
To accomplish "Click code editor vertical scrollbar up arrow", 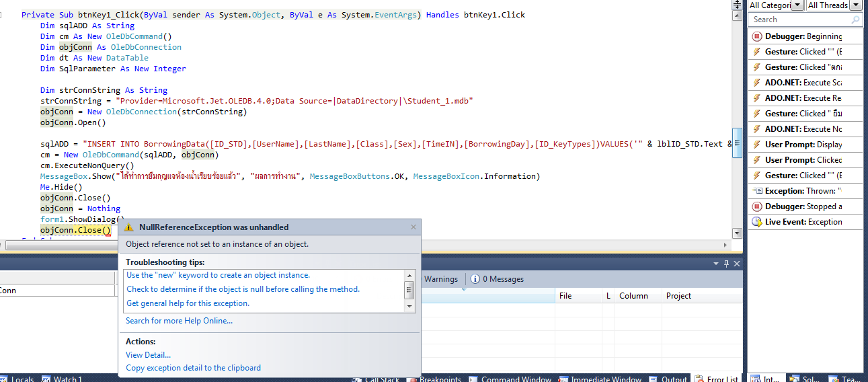I will [737, 15].
